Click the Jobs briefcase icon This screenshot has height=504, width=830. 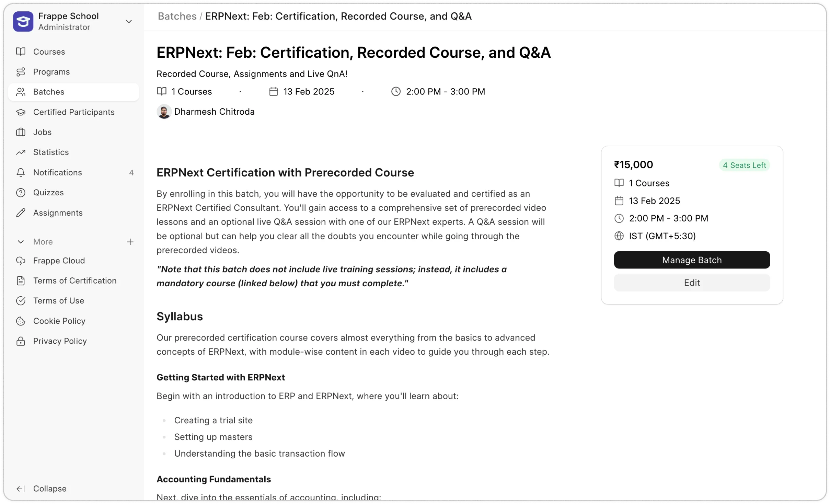[x=21, y=132]
